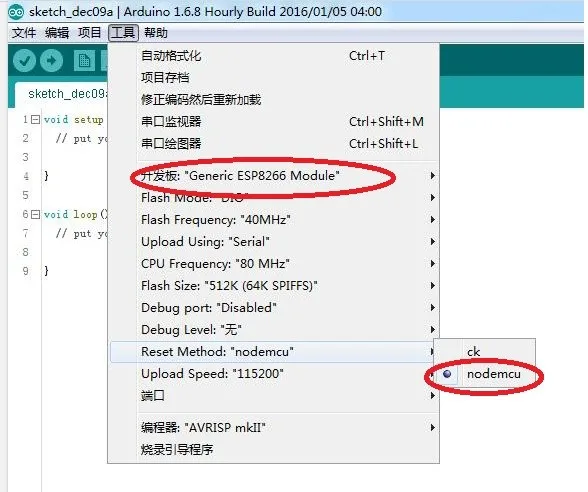Open the 编程器 AVRISP mkII submenu
Image resolution: width=588 pixels, height=492 pixels.
click(x=274, y=428)
